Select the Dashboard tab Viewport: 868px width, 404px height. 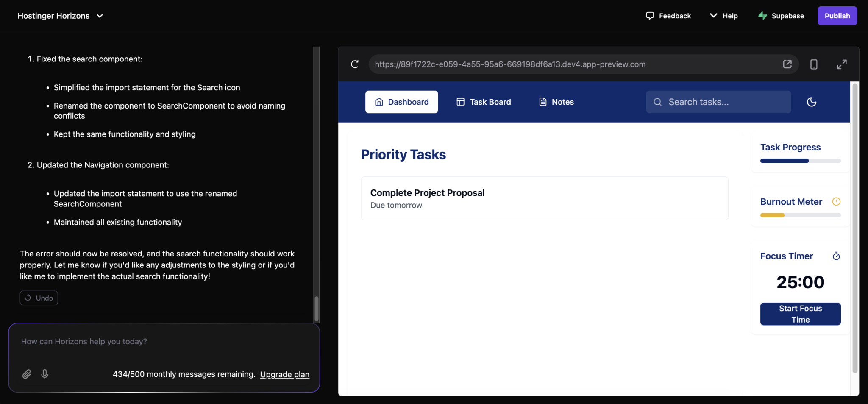tap(401, 102)
